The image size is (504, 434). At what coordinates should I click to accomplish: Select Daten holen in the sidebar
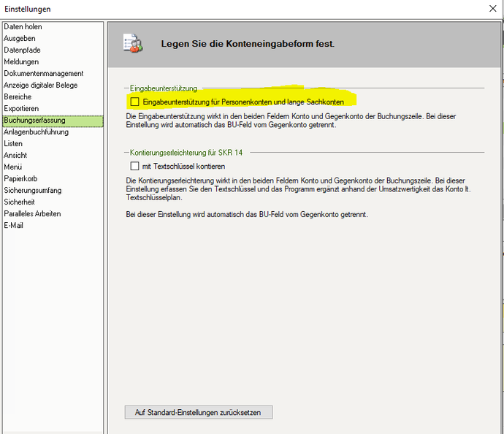23,27
